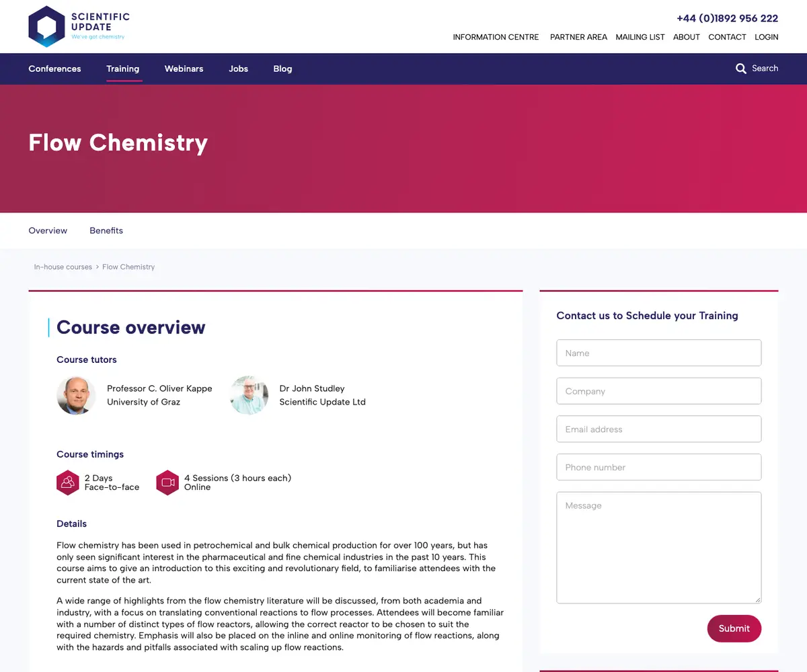Click the 4 Sessions (3 hours each) text
Screen dimensions: 807x672
[238, 478]
